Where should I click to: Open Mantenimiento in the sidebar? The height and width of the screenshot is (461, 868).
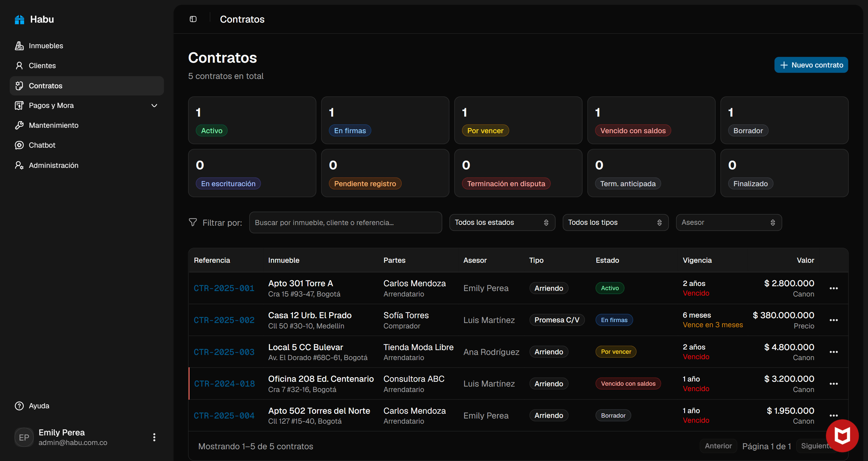[87, 125]
